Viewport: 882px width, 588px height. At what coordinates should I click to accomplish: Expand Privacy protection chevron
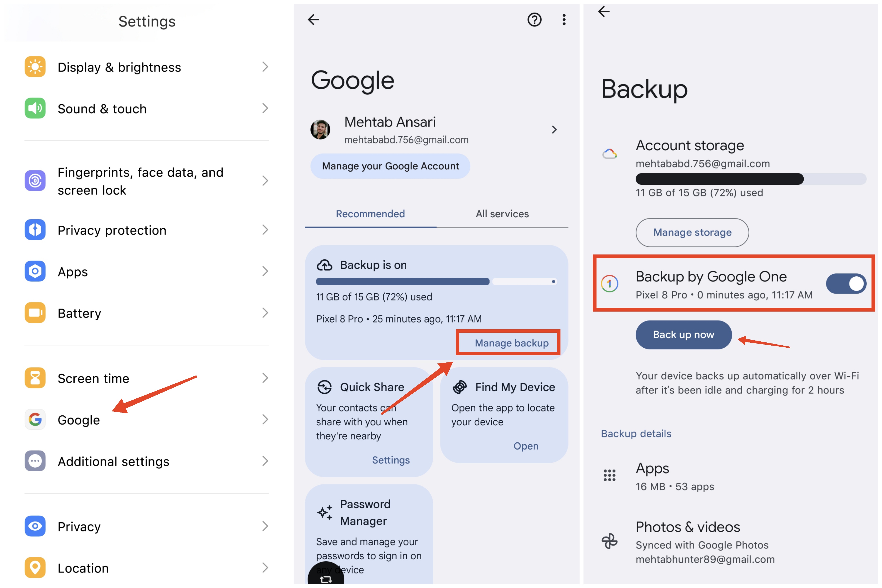[265, 230]
